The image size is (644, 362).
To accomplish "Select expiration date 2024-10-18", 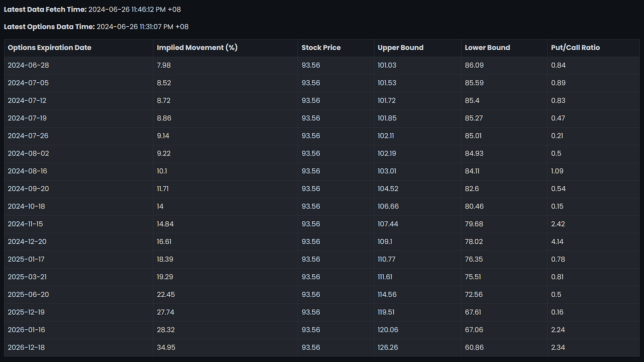I will click(x=27, y=206).
